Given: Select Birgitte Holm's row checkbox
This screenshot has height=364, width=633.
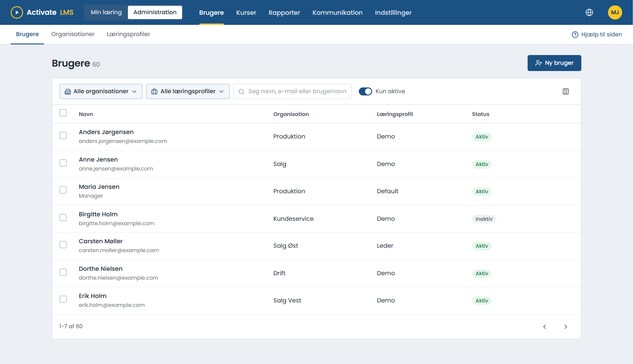Looking at the screenshot, I should coord(63,218).
